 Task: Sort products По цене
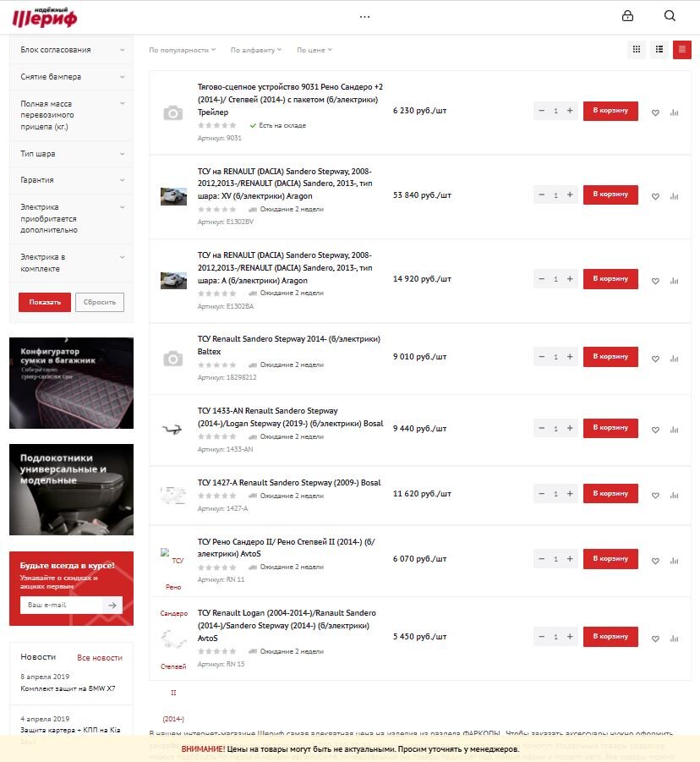click(314, 50)
